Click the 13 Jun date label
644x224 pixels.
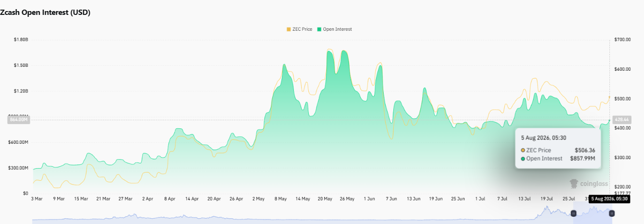[x=413, y=199]
